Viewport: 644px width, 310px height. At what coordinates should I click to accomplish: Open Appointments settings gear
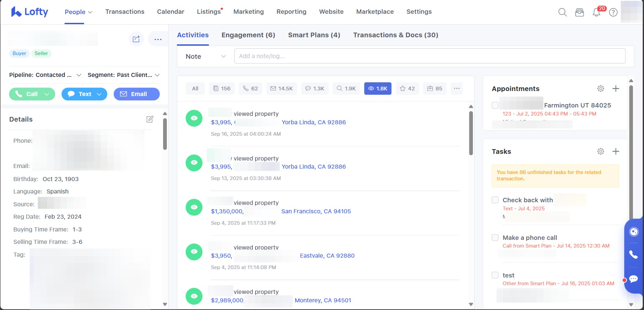(601, 89)
